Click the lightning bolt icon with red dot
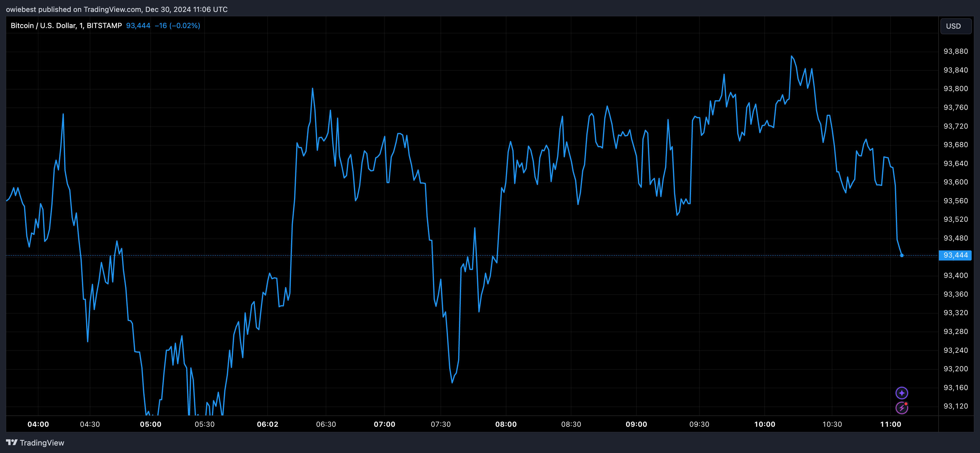Viewport: 980px width, 453px height. [902, 408]
